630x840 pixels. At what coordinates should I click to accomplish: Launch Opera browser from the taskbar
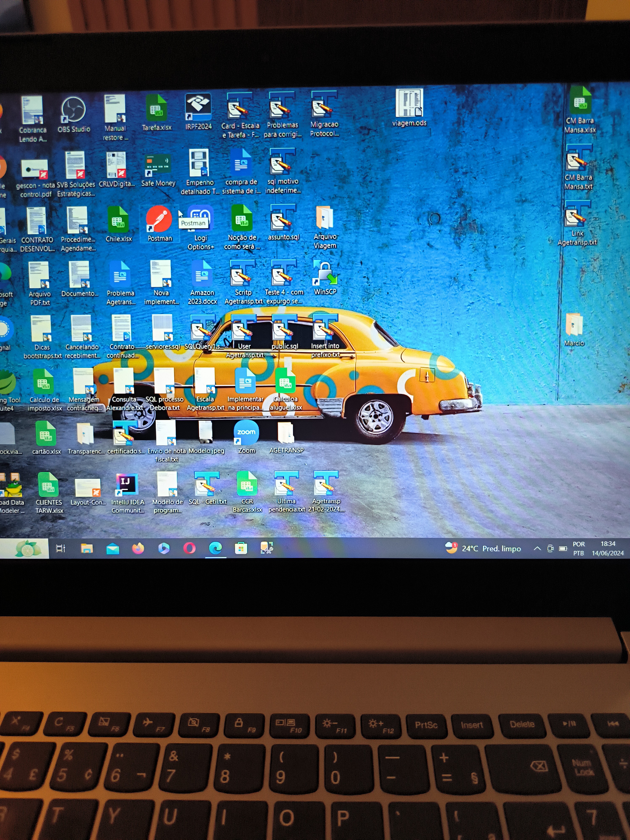point(189,548)
